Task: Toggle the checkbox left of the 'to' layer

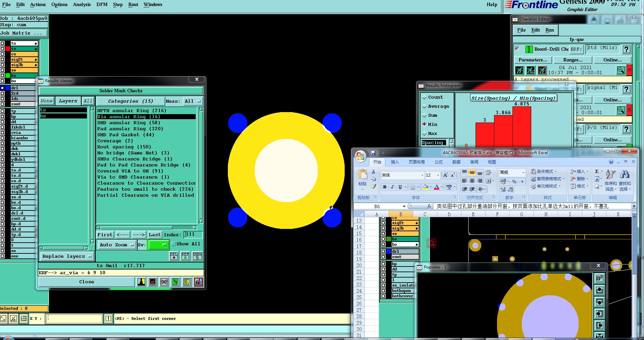Action: [x=2, y=43]
